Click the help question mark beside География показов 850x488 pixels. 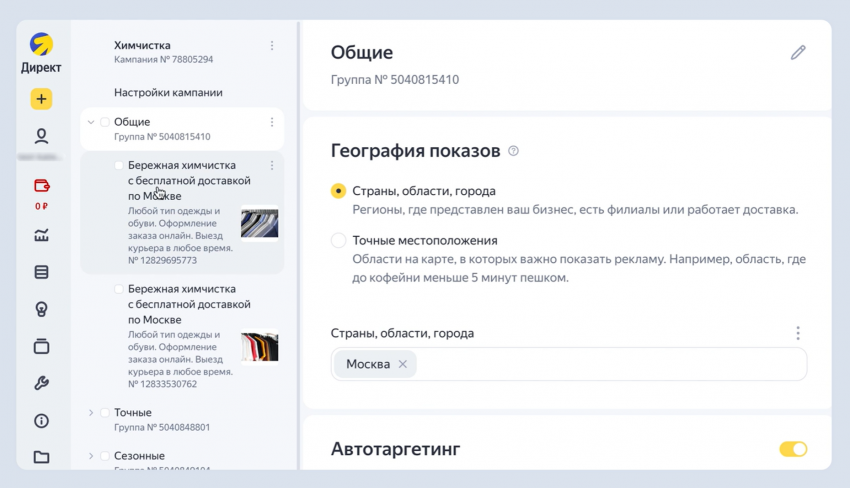pos(514,151)
